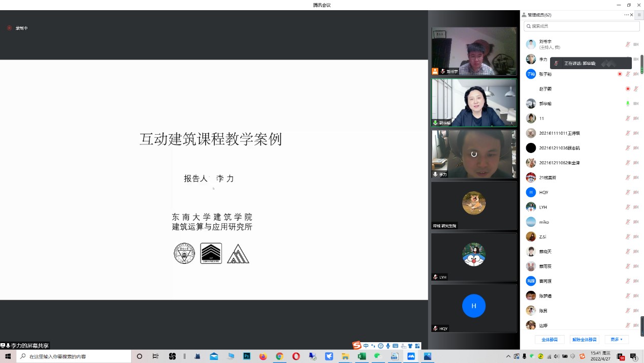Open Windows Task View

[x=156, y=356]
